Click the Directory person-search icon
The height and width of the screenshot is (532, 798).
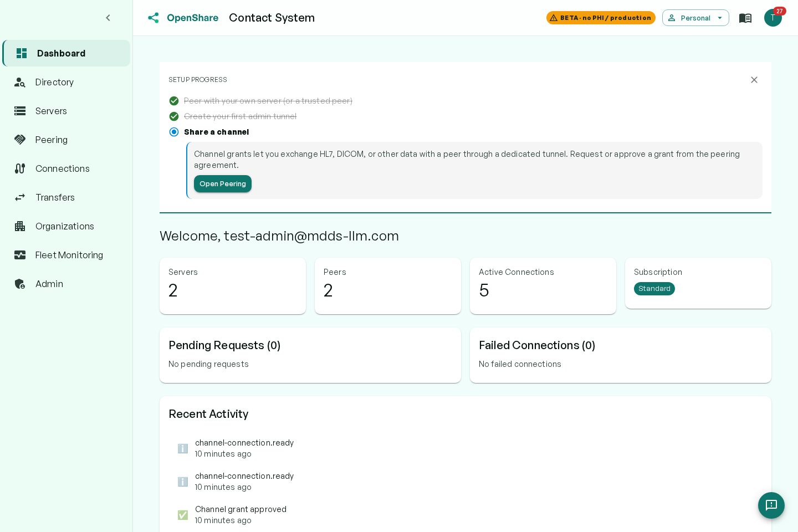point(20,82)
